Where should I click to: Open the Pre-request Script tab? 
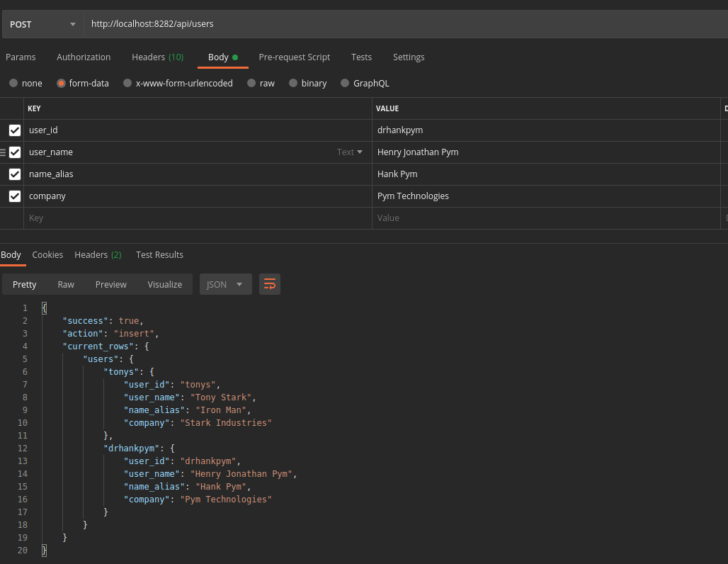click(x=294, y=57)
